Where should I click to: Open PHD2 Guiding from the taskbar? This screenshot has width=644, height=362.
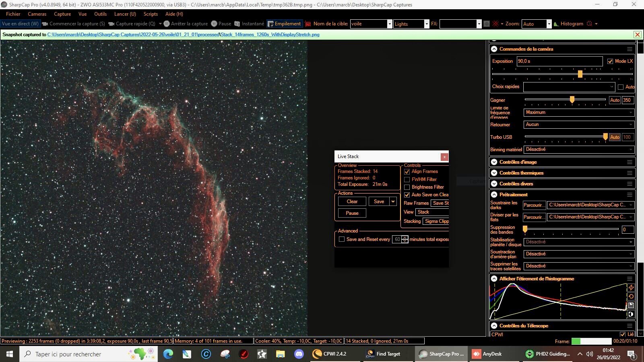tap(548, 354)
